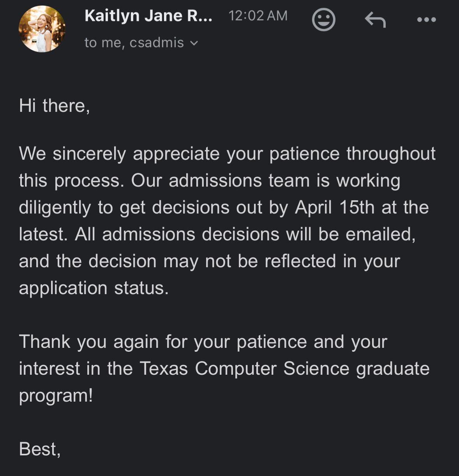Expand recipient details chevron
The height and width of the screenshot is (476, 459).
(x=194, y=43)
